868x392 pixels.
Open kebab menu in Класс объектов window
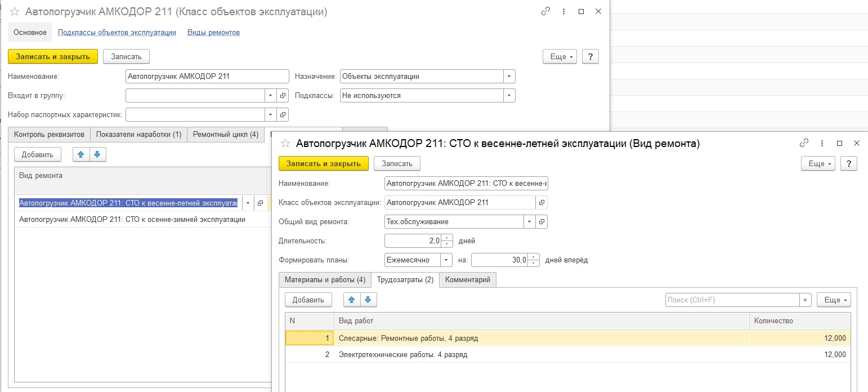click(x=563, y=11)
